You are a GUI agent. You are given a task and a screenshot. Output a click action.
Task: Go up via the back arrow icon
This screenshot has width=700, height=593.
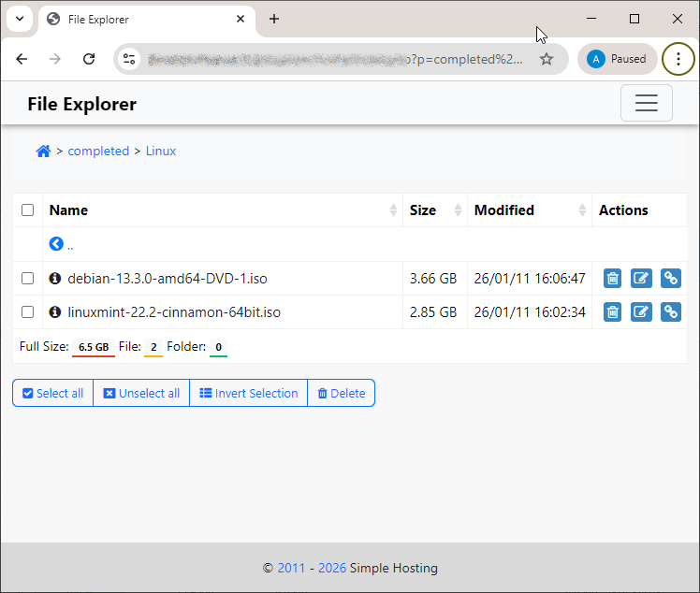click(56, 244)
